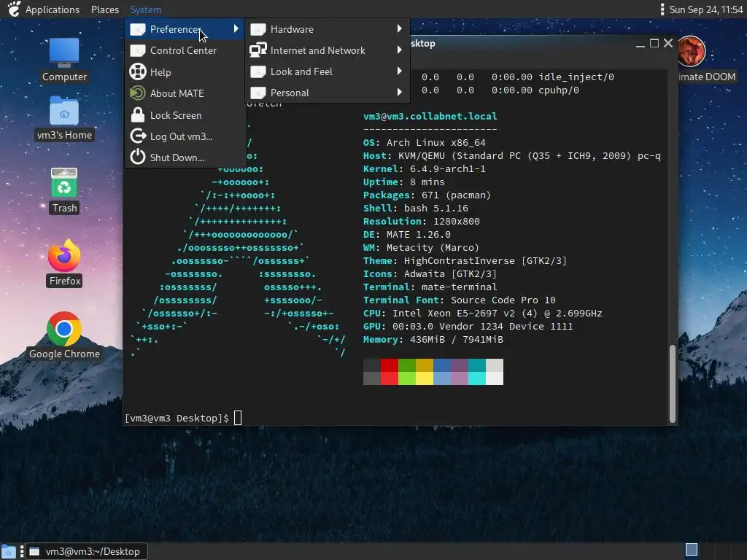Image resolution: width=747 pixels, height=560 pixels.
Task: Click the bright yellow color block in terminal
Action: click(425, 378)
